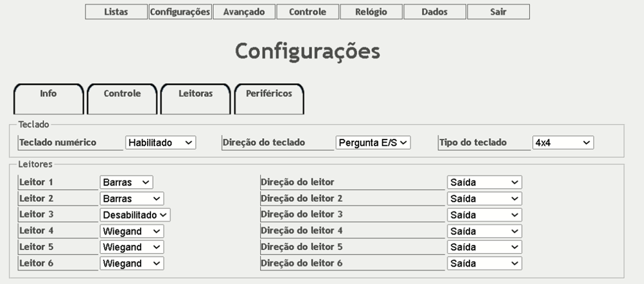Image resolution: width=644 pixels, height=284 pixels.
Task: Open the Direção do teclado dropdown
Action: 373,143
